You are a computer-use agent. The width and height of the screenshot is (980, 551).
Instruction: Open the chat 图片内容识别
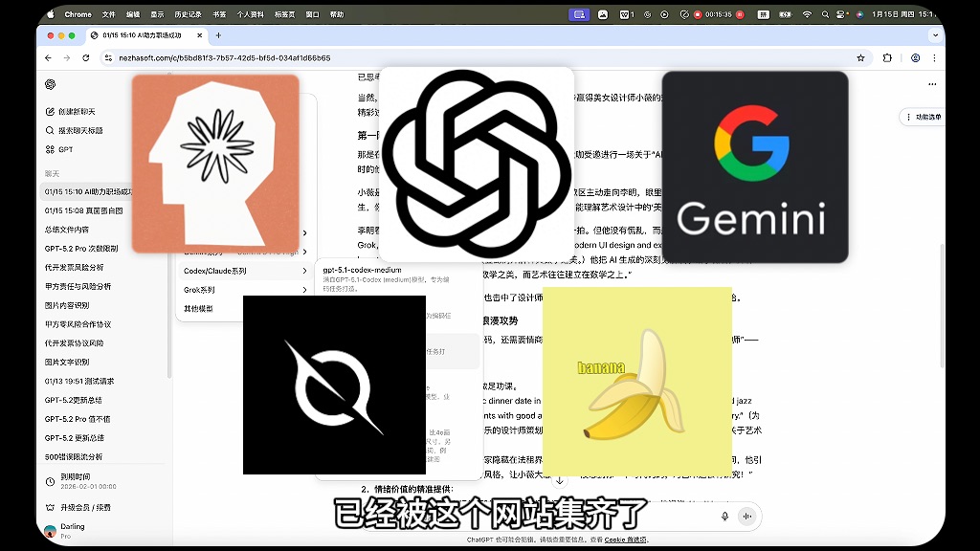[67, 305]
